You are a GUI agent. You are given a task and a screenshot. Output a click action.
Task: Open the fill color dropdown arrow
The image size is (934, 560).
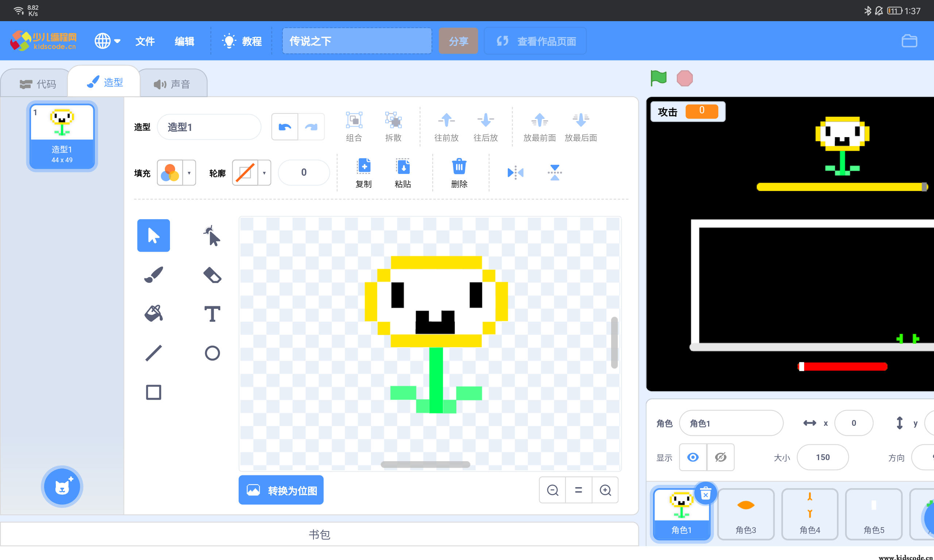coord(189,173)
